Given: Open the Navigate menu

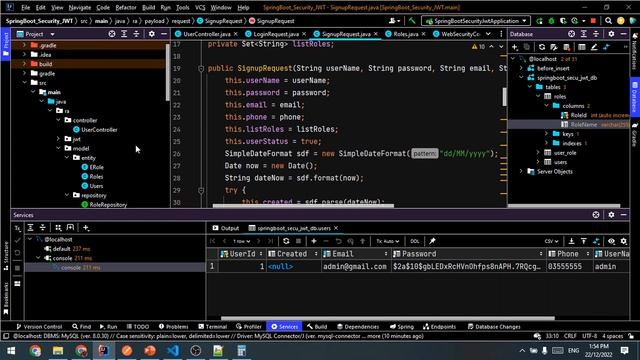Looking at the screenshot, I should [x=80, y=7].
